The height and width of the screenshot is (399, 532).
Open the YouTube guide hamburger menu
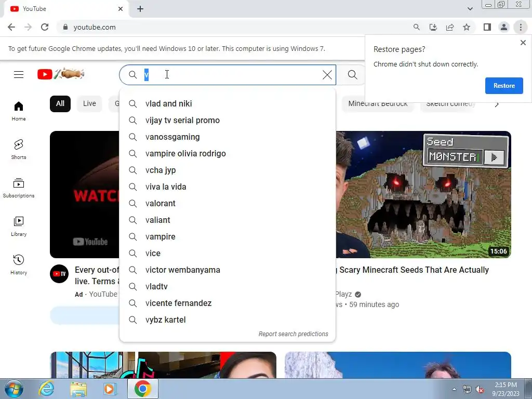point(19,74)
